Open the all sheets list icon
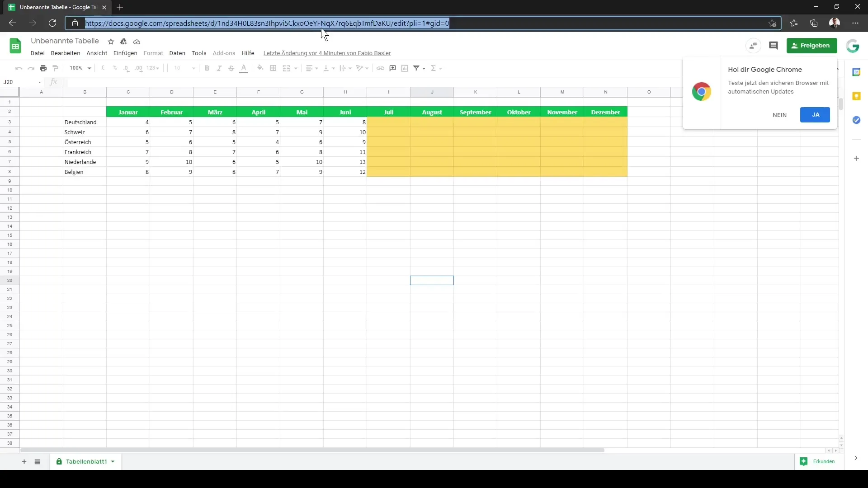Viewport: 868px width, 488px height. click(x=37, y=461)
